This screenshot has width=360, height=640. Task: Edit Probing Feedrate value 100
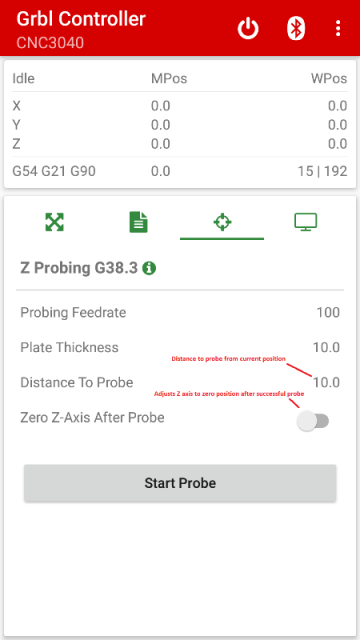pyautogui.click(x=328, y=313)
